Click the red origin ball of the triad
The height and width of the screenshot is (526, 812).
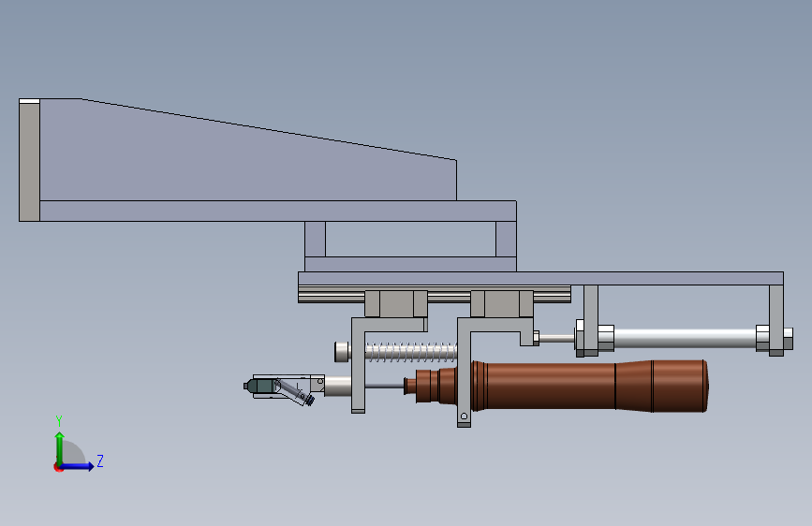pyautogui.click(x=58, y=467)
